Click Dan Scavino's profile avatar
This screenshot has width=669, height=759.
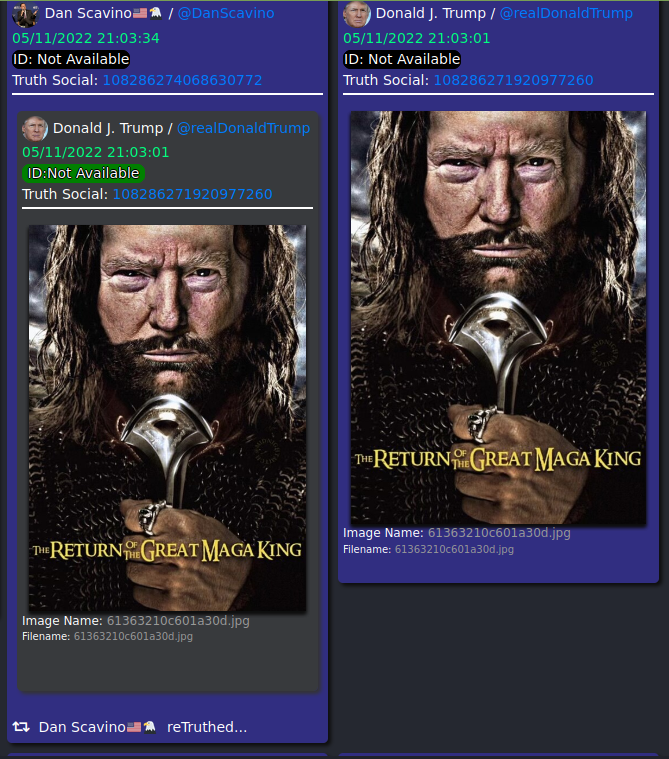(25, 14)
